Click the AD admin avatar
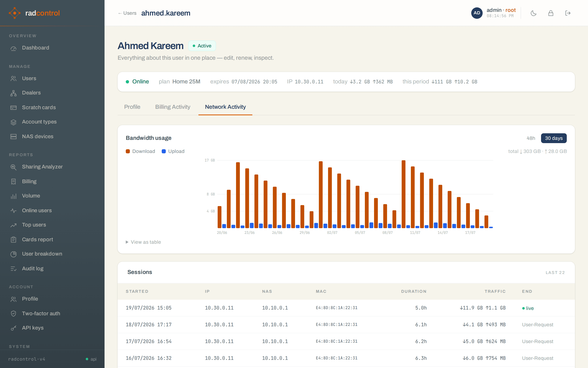The width and height of the screenshot is (588, 368). [x=477, y=13]
